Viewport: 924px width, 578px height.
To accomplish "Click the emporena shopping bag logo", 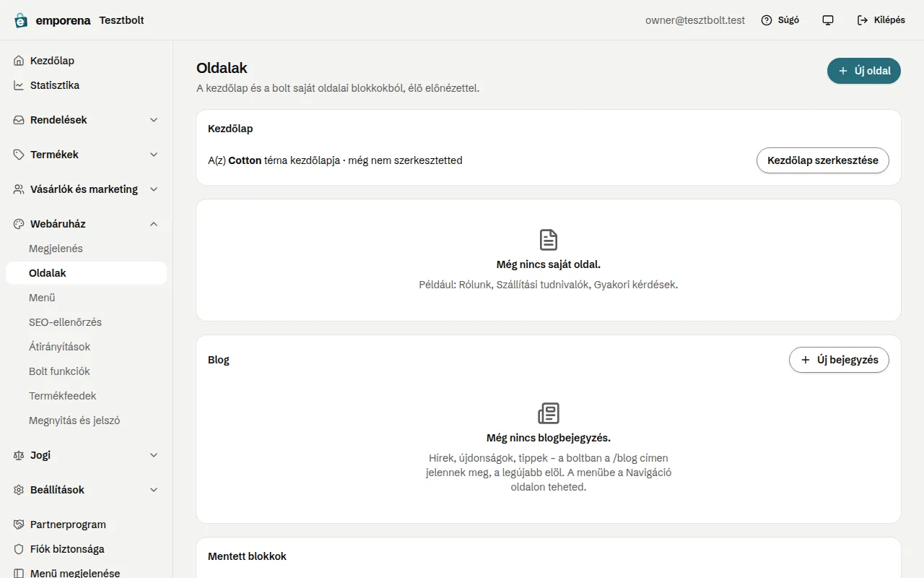I will point(21,20).
